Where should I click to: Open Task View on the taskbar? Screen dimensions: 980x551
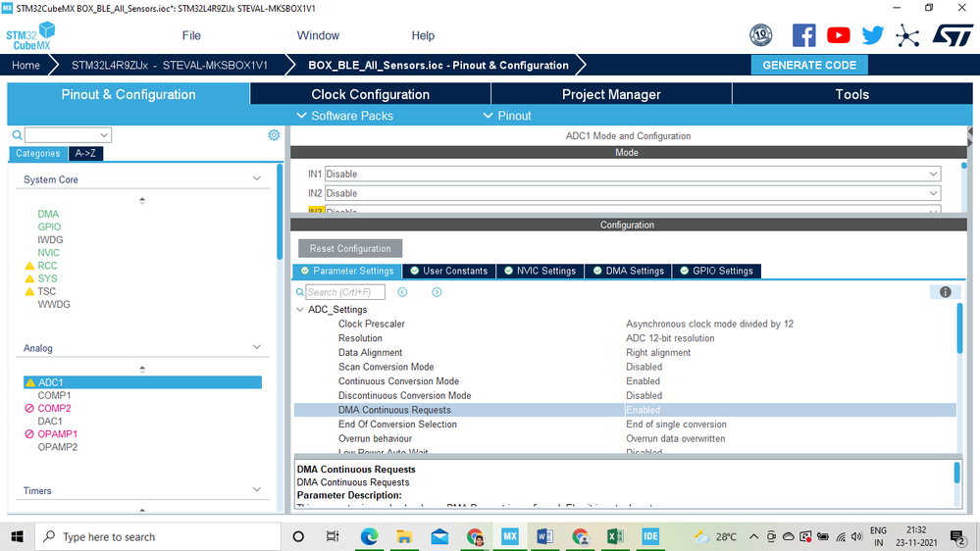point(333,536)
